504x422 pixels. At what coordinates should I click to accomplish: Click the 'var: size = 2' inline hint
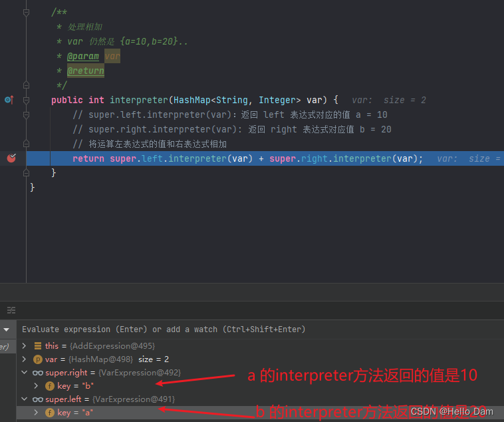click(389, 100)
